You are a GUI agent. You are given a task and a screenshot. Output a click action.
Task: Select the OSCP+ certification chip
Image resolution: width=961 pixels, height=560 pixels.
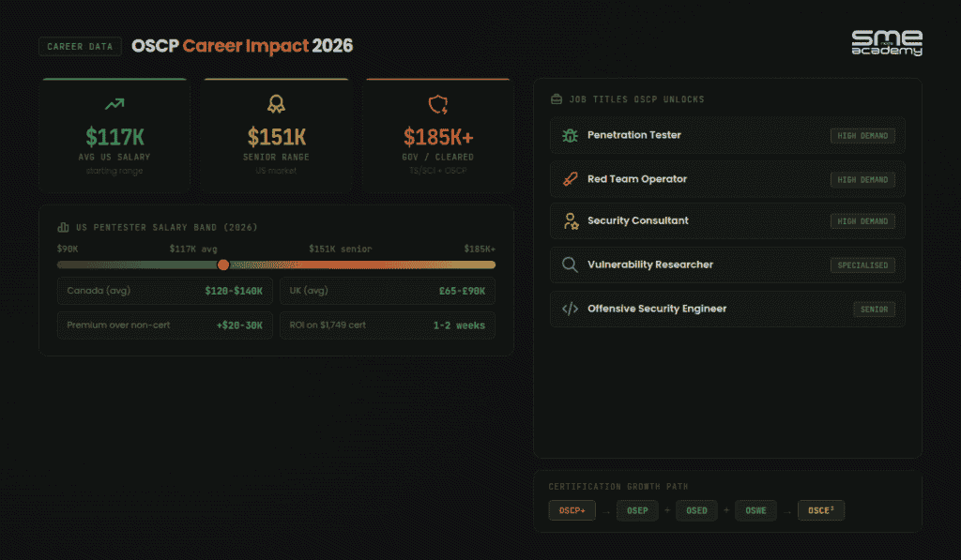click(x=572, y=510)
